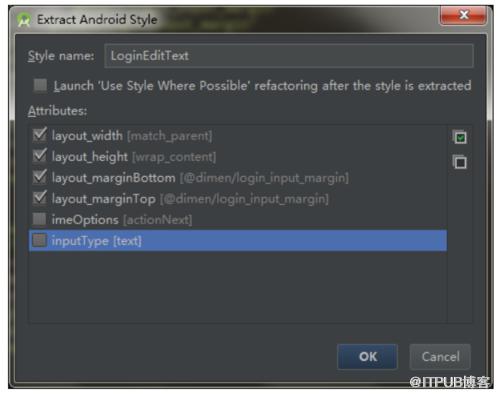Image resolution: width=500 pixels, height=397 pixels.
Task: Select the layout_width [match_parent] row text
Action: tap(132, 136)
